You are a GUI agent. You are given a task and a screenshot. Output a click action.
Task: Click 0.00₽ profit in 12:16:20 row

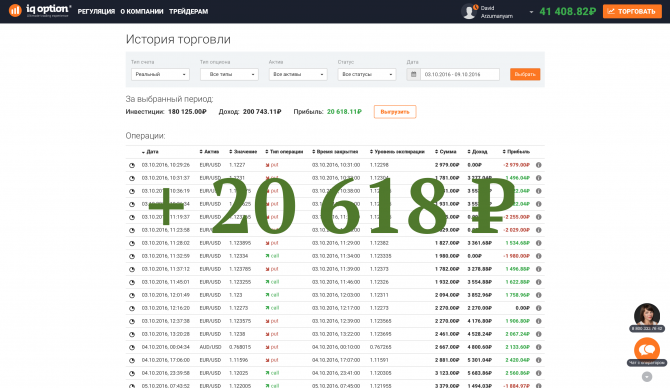click(x=523, y=308)
